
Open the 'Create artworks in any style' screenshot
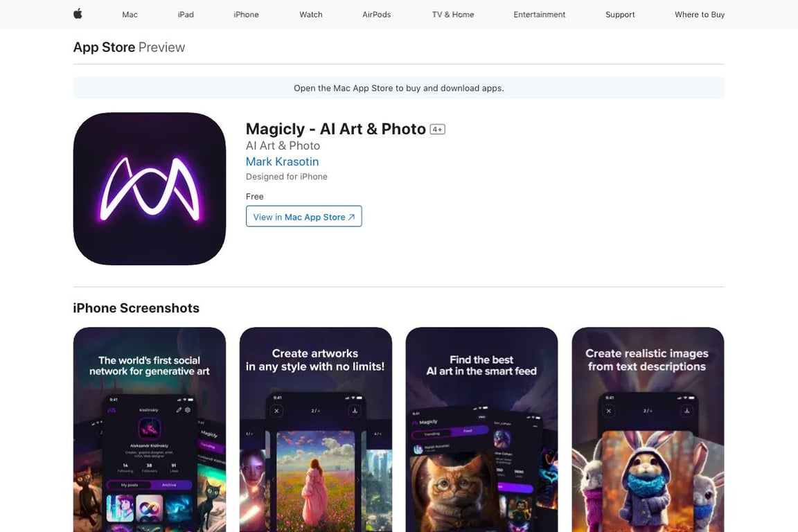pyautogui.click(x=316, y=429)
